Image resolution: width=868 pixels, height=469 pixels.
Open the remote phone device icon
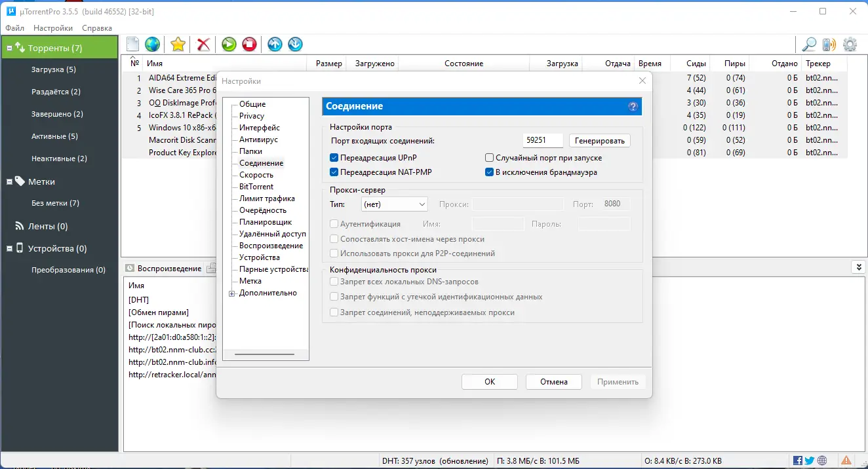point(829,44)
